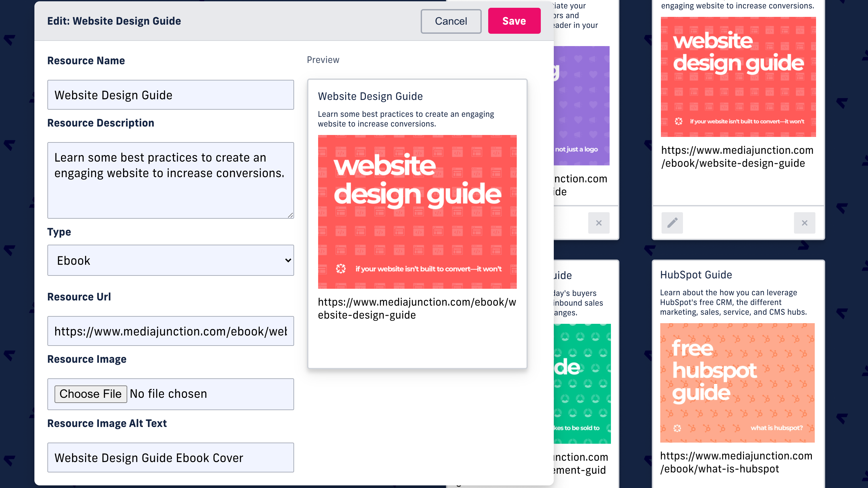Image resolution: width=868 pixels, height=488 pixels.
Task: Remove the Website Design Guide card via its X icon
Action: pyautogui.click(x=805, y=223)
